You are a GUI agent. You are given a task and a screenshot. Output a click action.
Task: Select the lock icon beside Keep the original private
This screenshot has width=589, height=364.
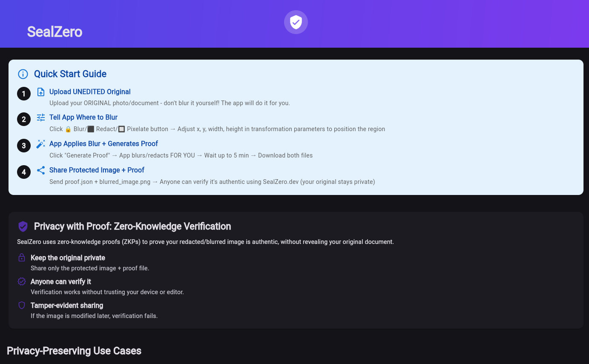[x=22, y=258]
